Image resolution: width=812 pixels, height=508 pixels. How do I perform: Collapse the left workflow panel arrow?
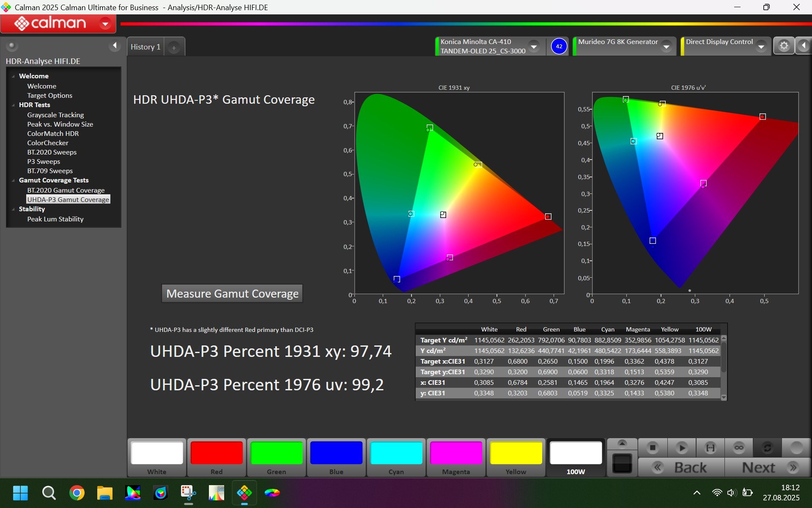coord(114,45)
